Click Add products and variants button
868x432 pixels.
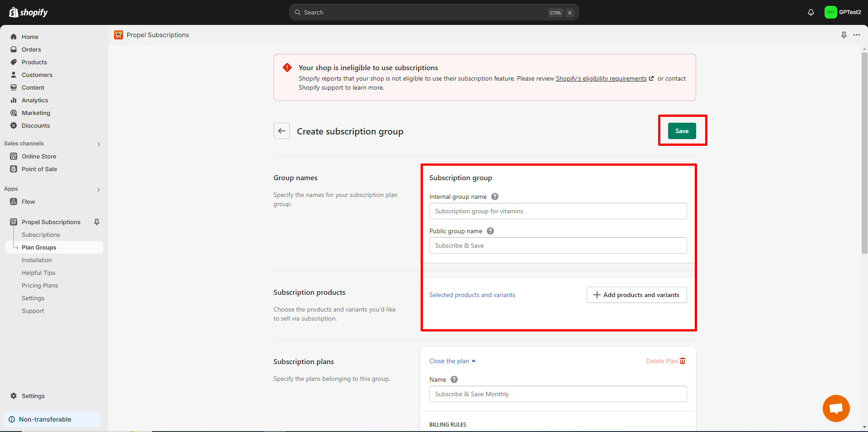pos(636,295)
